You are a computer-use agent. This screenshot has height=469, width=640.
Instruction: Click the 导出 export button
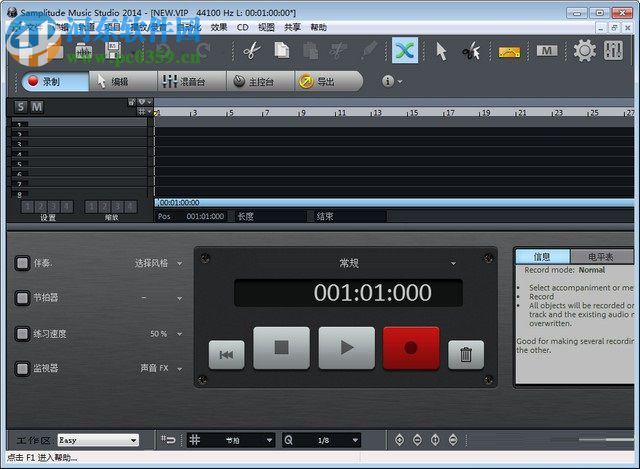pos(328,81)
